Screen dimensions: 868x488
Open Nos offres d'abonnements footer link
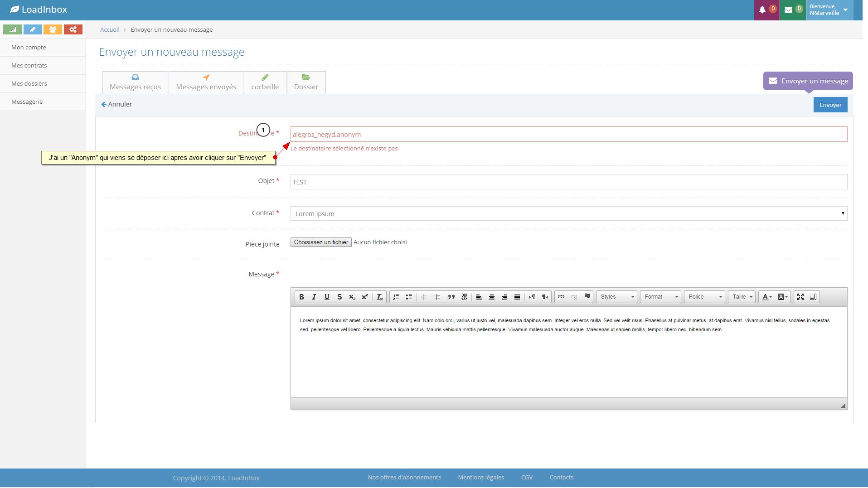pos(404,477)
